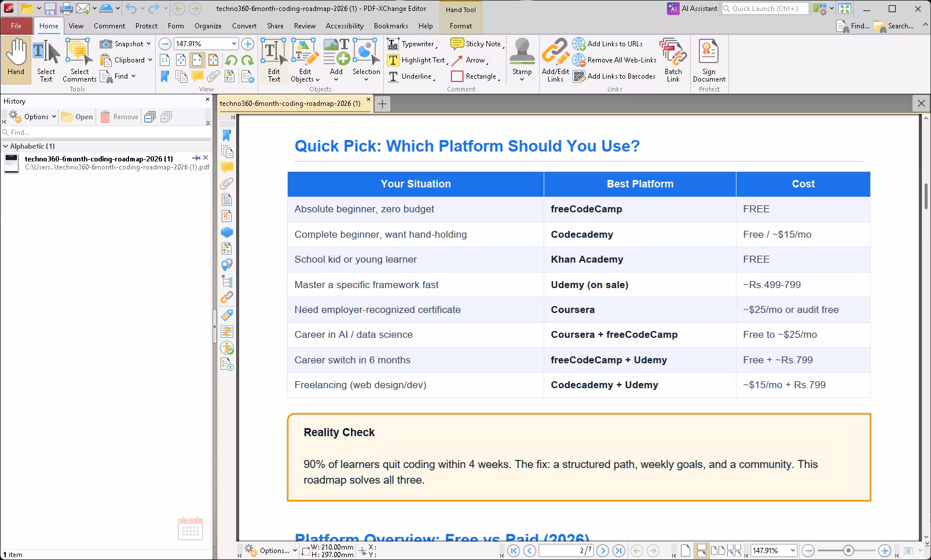Select the Arrow comment tool
The width and height of the screenshot is (931, 560).
click(x=470, y=60)
